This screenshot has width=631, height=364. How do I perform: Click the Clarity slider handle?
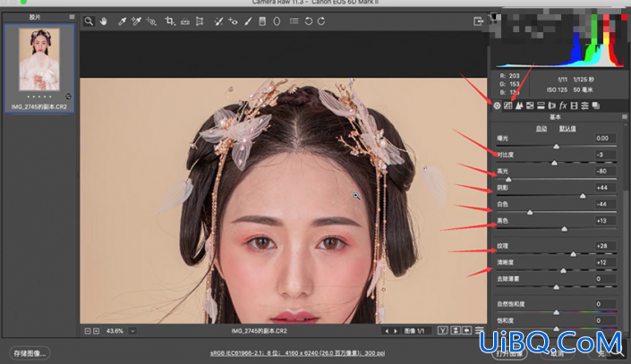point(563,271)
